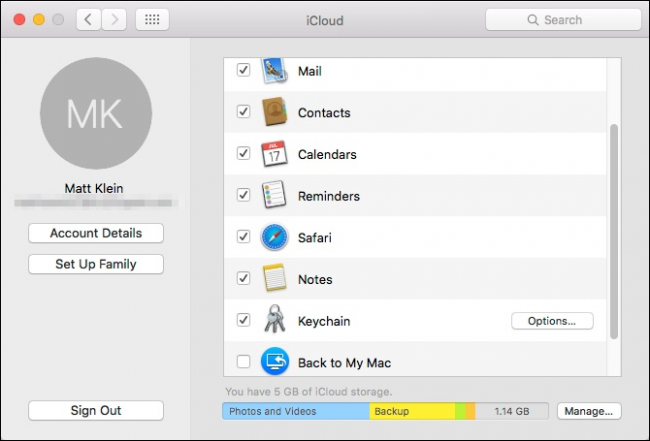Click the Back to My Mac icon
Screen dimensions: 650x441
[x=274, y=361]
